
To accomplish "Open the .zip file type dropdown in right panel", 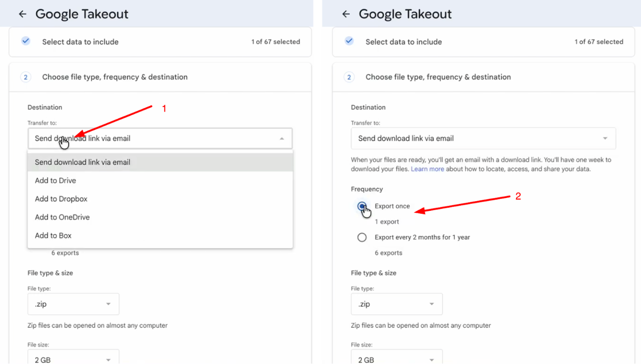I will click(x=397, y=304).
